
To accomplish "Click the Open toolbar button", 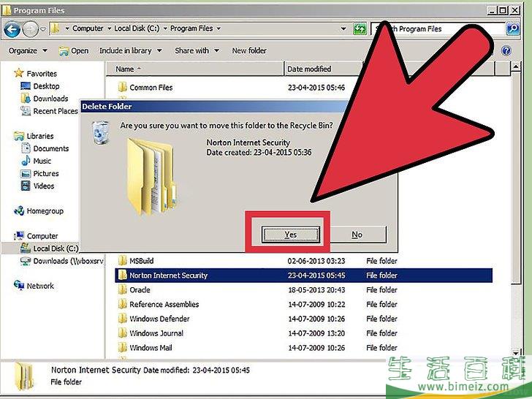I will coord(74,50).
